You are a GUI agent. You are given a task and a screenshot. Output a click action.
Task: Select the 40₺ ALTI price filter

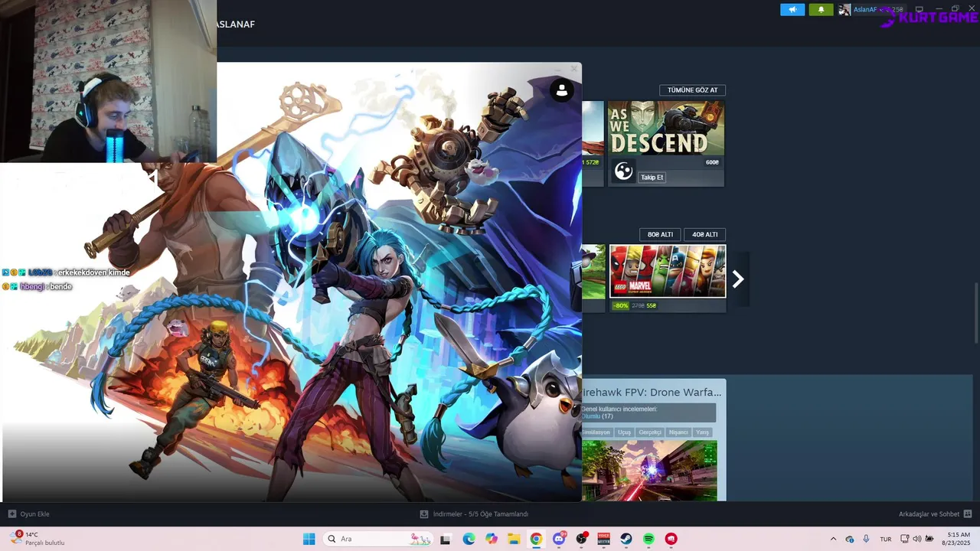tap(704, 234)
